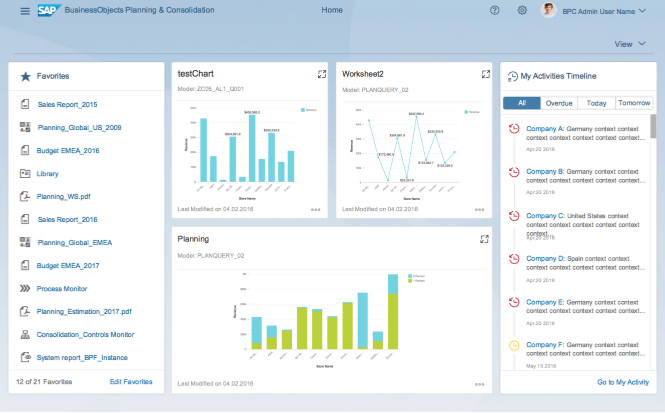
Task: Open the View dropdown
Action: tap(630, 44)
